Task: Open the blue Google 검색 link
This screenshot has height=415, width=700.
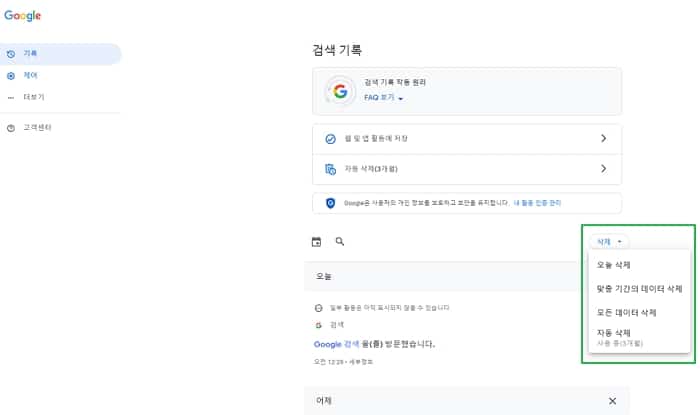Action: pyautogui.click(x=336, y=344)
